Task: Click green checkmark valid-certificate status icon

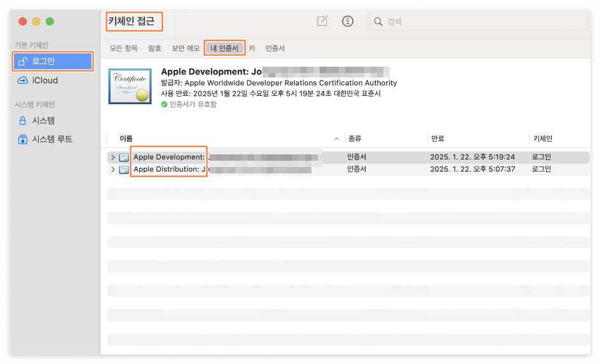Action: (164, 104)
